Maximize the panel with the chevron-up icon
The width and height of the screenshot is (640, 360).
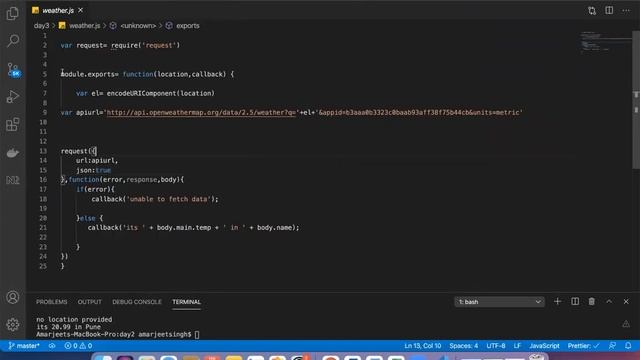(x=609, y=302)
